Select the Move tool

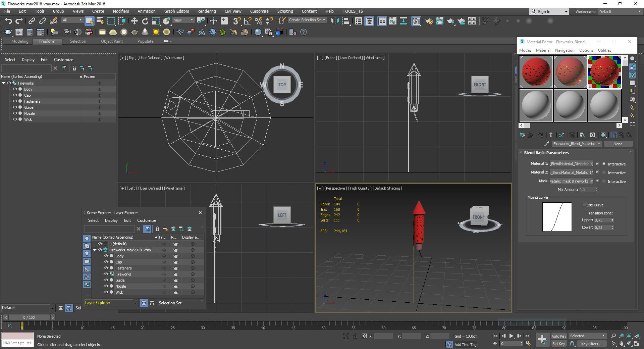click(x=134, y=21)
